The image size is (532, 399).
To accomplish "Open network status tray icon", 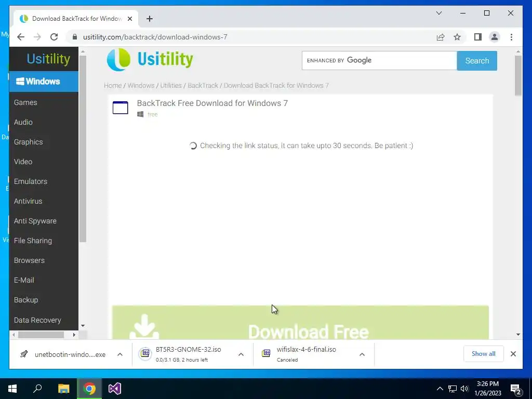I will 453,389.
